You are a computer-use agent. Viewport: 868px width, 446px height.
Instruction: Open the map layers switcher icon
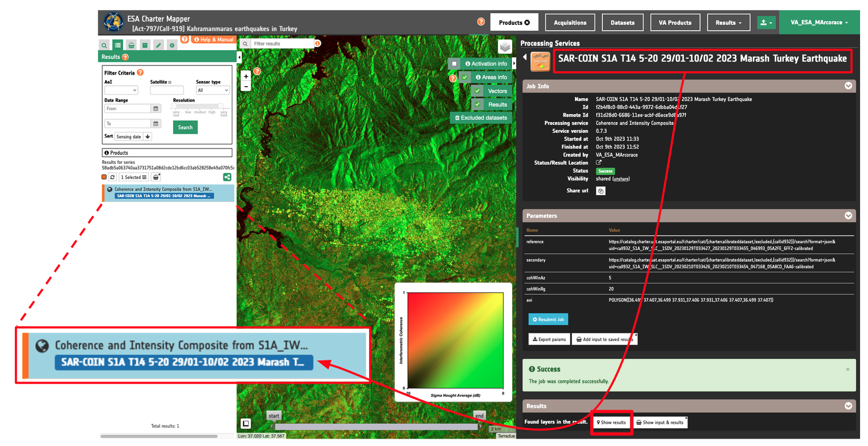point(505,47)
